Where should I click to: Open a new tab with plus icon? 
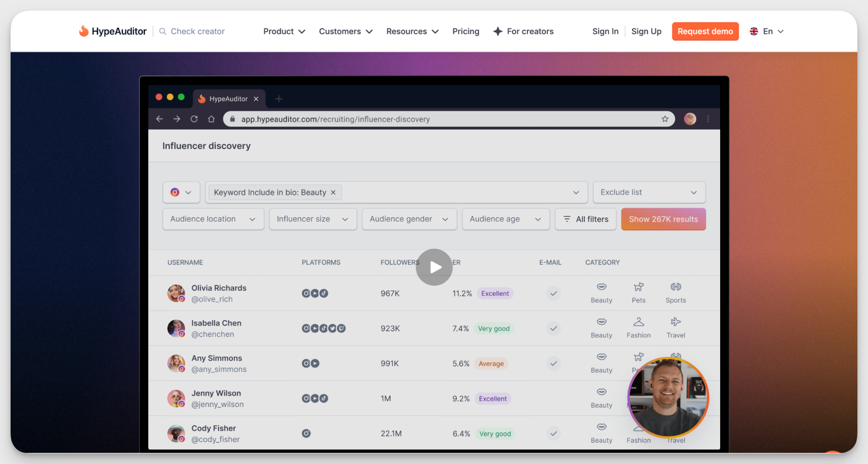click(279, 99)
